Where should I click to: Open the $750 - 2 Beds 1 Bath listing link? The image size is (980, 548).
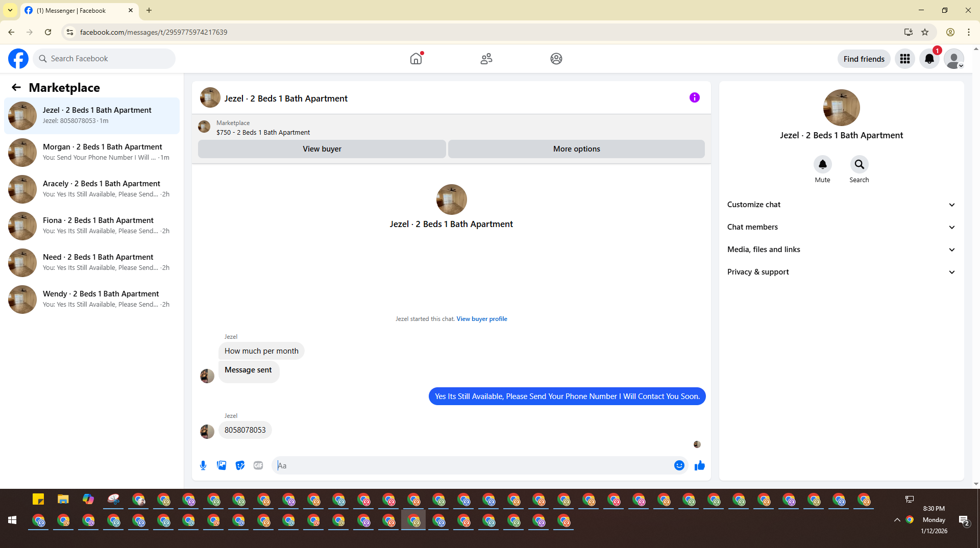(x=263, y=132)
